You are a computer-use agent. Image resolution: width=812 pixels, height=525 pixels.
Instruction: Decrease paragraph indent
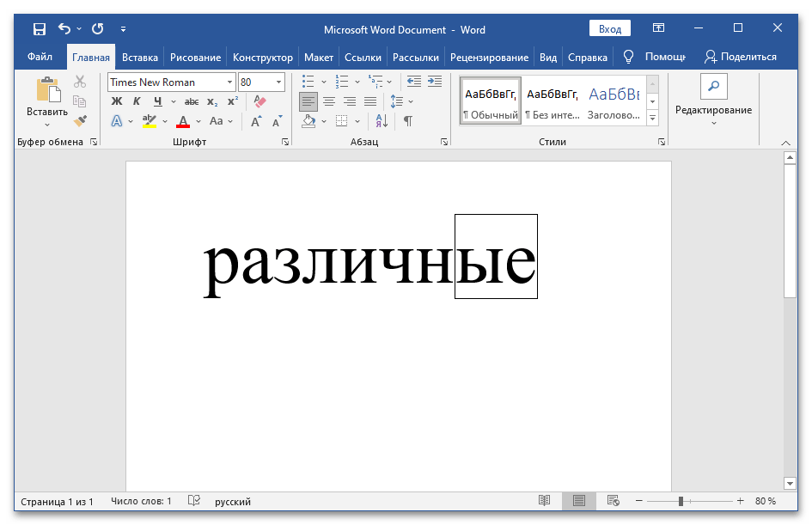[414, 82]
